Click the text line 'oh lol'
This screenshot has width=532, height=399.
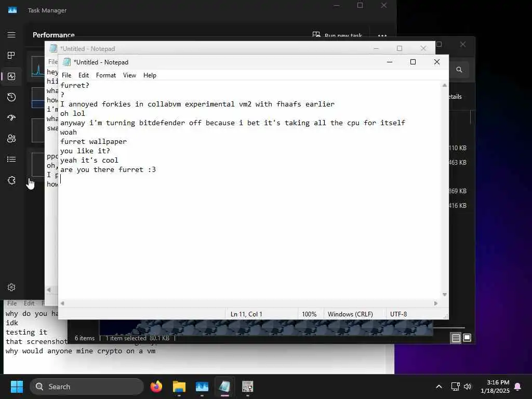(x=73, y=113)
